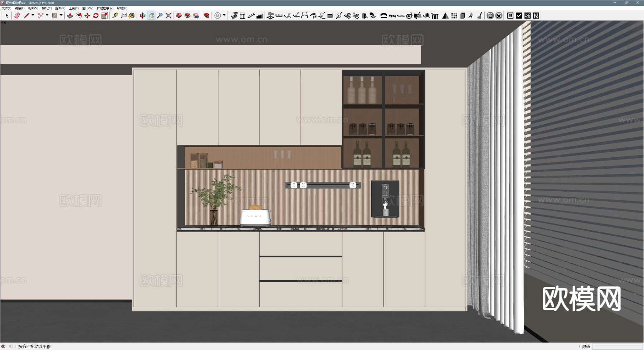Open the 绘图(R) menu
The width and height of the screenshot is (644, 350).
60,8
